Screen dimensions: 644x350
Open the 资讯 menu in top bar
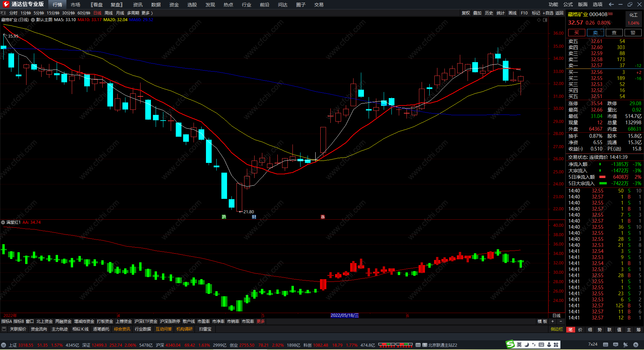pyautogui.click(x=138, y=5)
